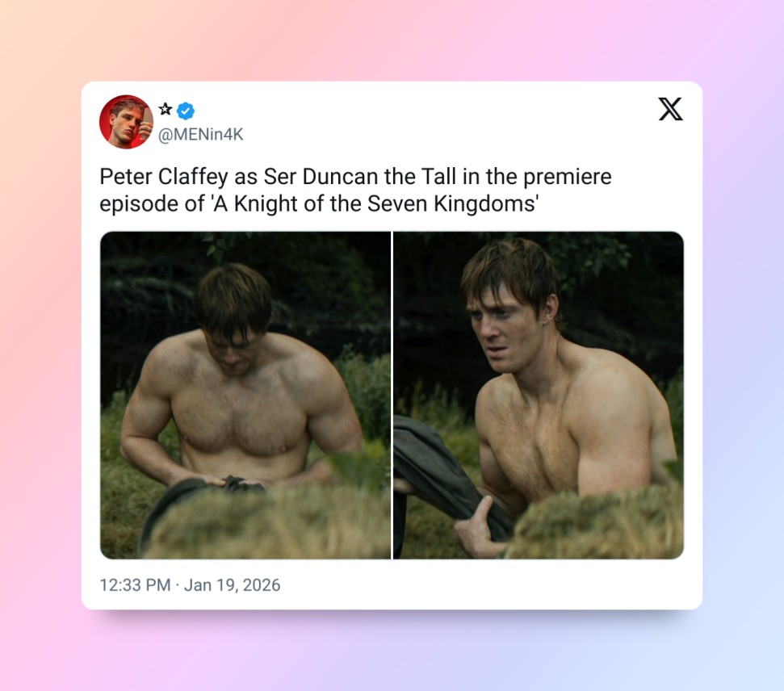Click the blue verified checkmark badge
Screen dimensions: 784x691
(186, 111)
